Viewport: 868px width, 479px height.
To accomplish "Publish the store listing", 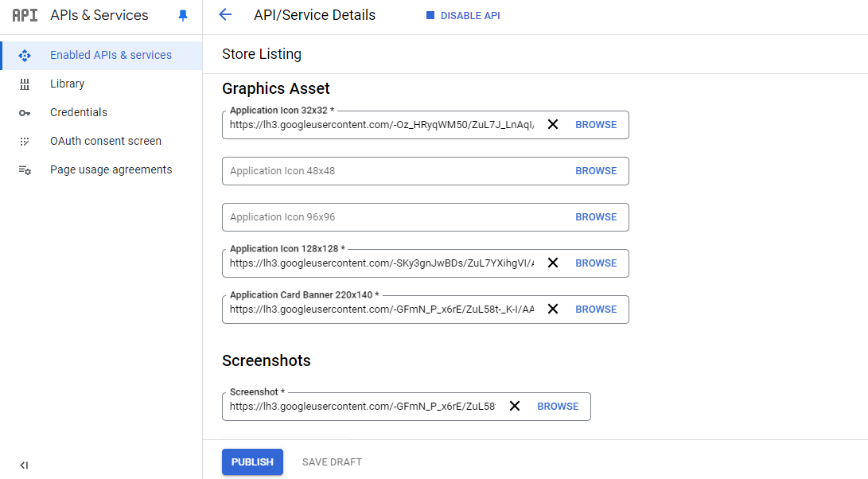I will tap(252, 461).
